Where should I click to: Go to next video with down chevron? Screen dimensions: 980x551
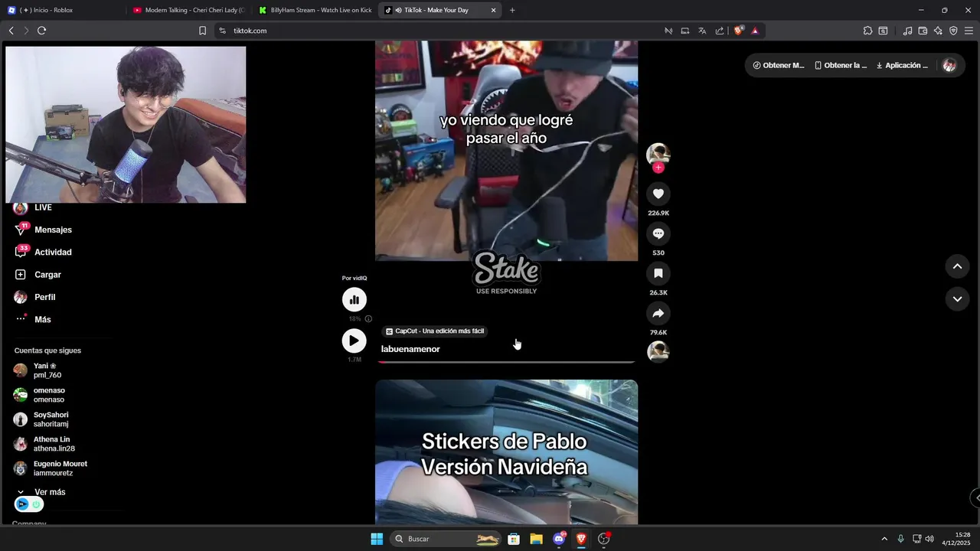pyautogui.click(x=957, y=299)
